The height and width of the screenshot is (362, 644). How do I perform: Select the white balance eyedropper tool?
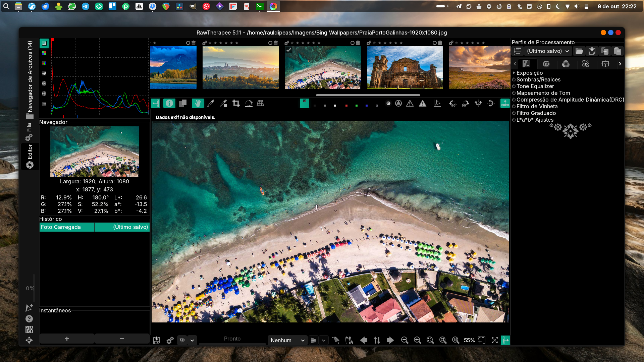point(211,104)
